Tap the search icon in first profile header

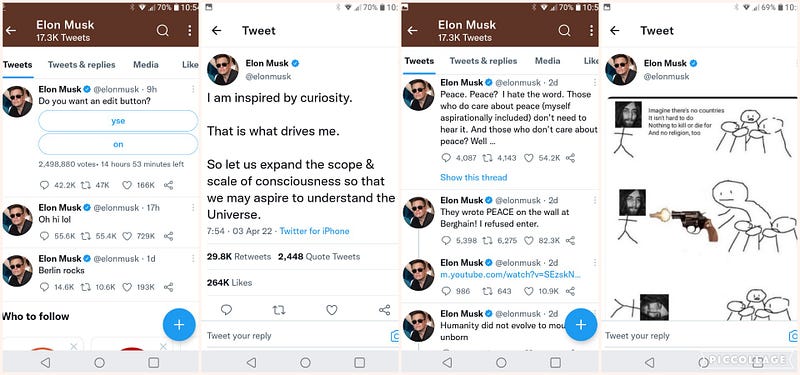[162, 31]
